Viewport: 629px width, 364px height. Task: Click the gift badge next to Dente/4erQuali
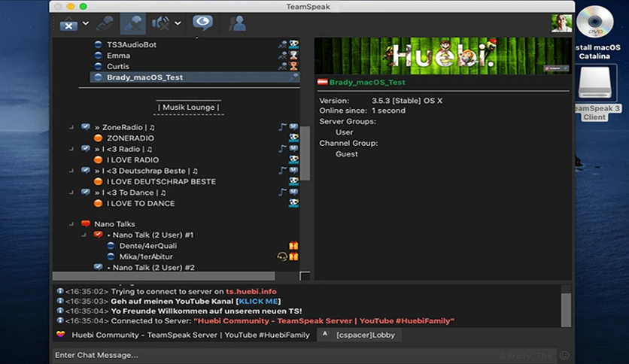click(x=293, y=245)
